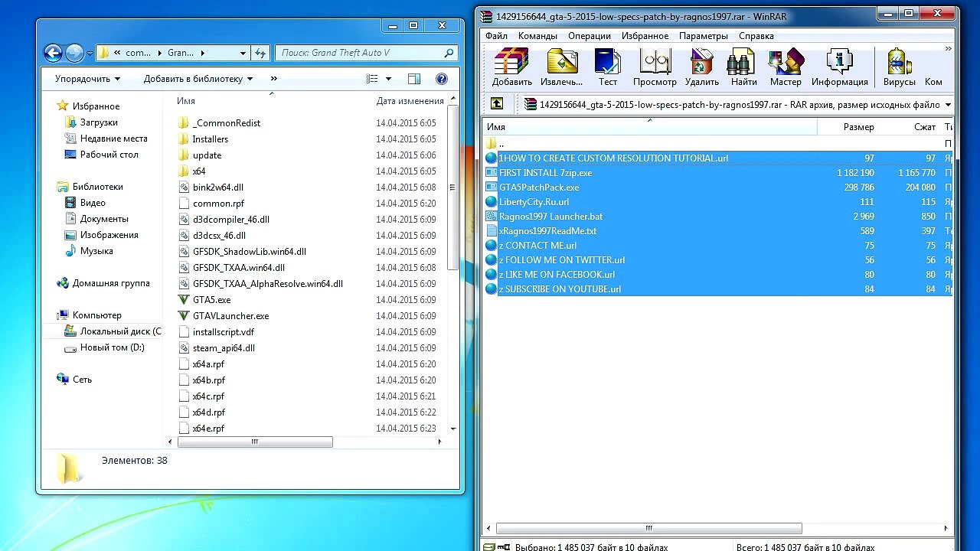Toggle the preview pane in Explorer
Screen dimensions: 980x551
[414, 79]
